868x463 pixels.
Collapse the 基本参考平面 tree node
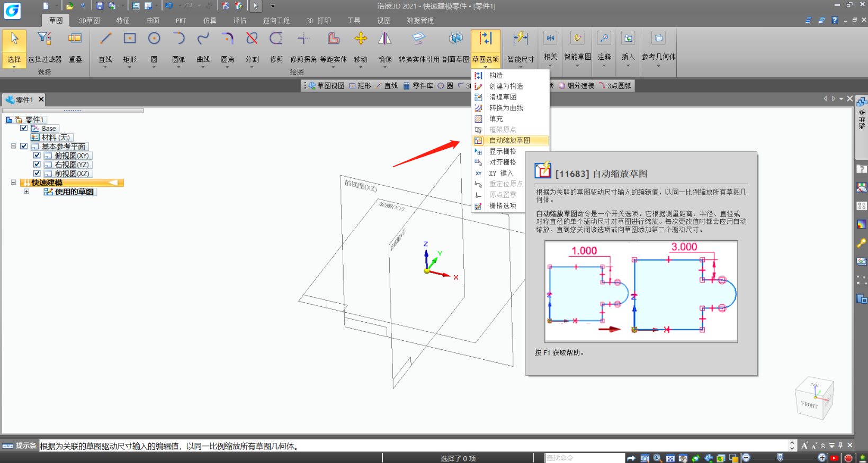point(13,146)
